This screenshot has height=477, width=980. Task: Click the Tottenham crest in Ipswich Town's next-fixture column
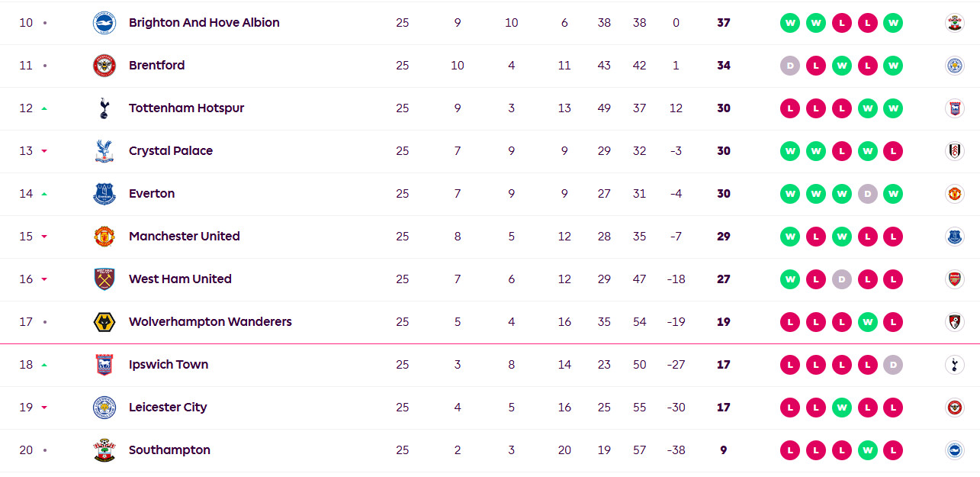954,365
